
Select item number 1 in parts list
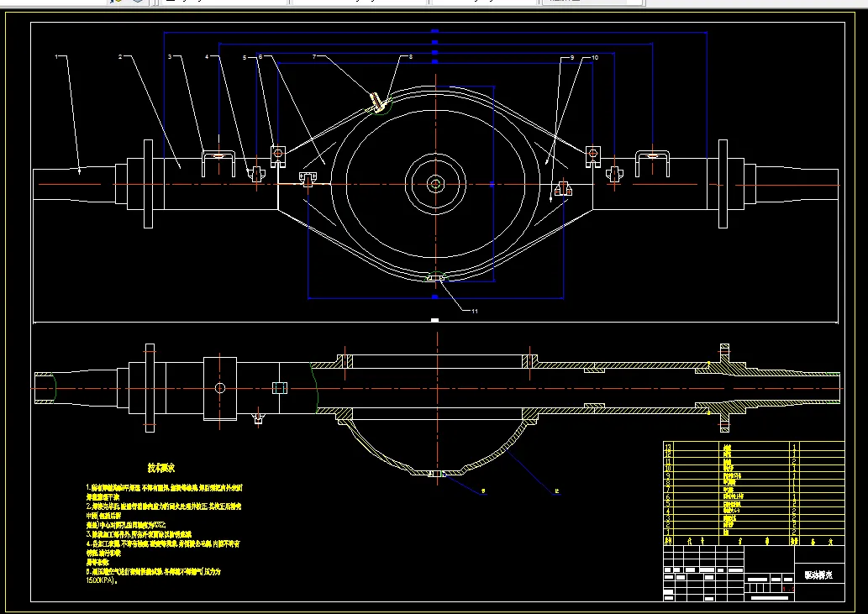668,533
